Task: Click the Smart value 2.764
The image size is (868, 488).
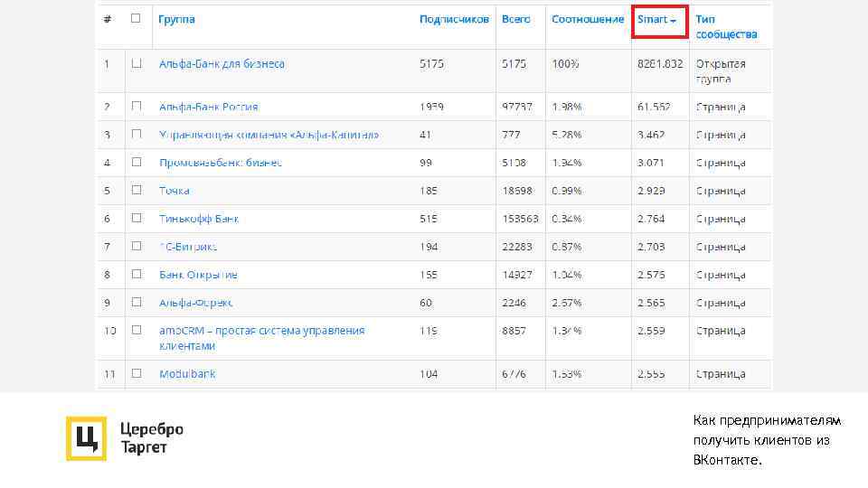Action: 651,219
